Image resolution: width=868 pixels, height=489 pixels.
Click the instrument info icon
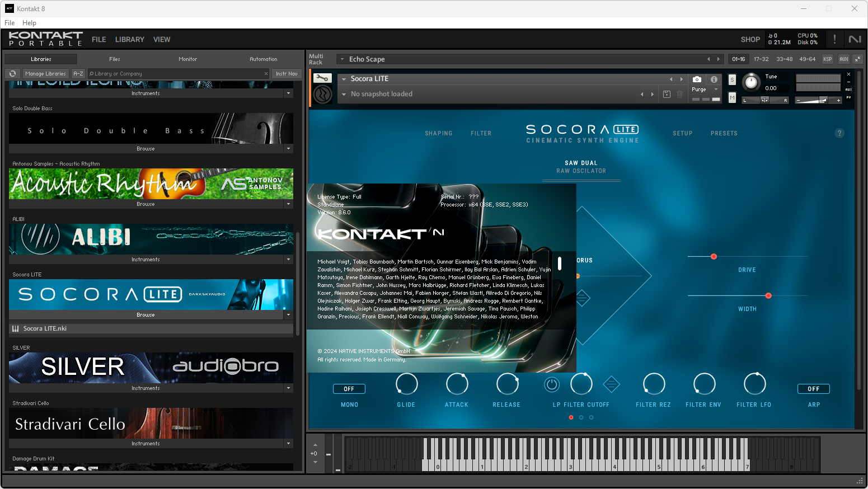[714, 79]
